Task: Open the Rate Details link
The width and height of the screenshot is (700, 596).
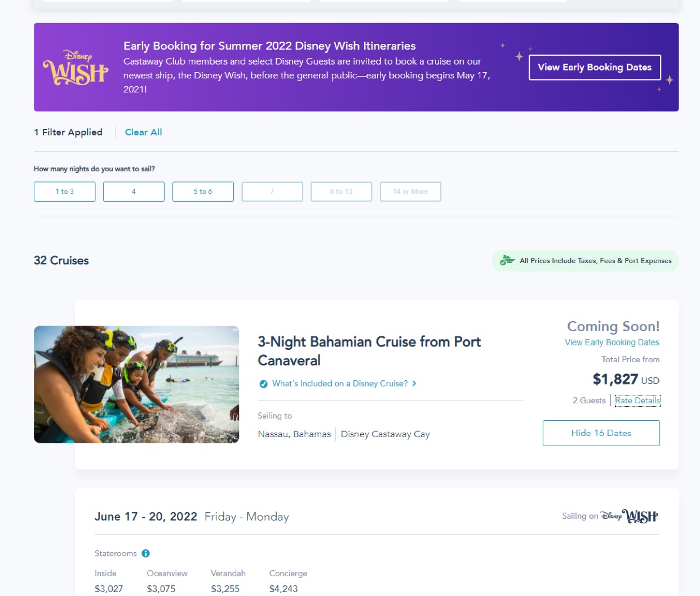Action: pyautogui.click(x=637, y=401)
